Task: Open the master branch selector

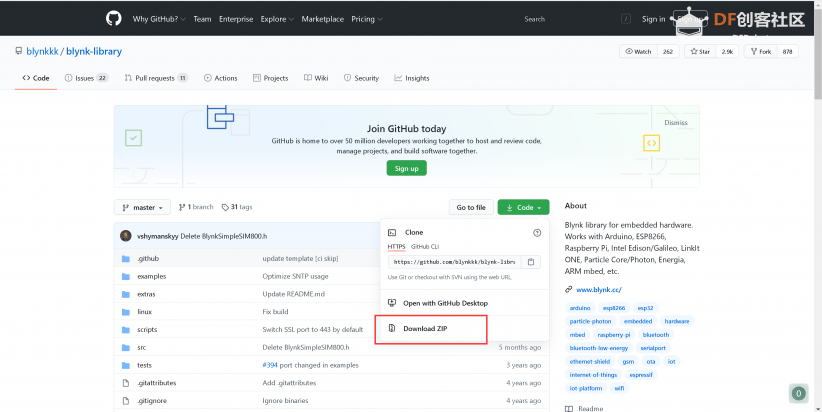Action: (x=142, y=208)
